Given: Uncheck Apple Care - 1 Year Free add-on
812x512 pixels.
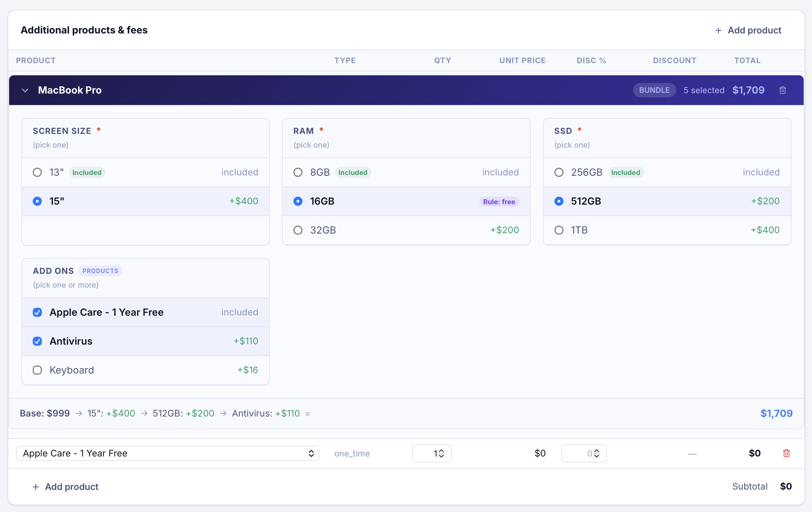Looking at the screenshot, I should (37, 312).
